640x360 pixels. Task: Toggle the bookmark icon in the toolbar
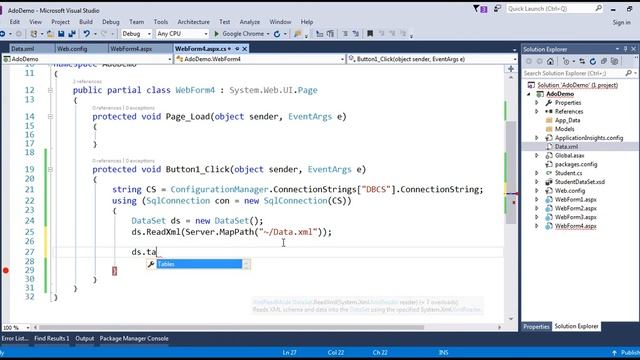(x=370, y=34)
